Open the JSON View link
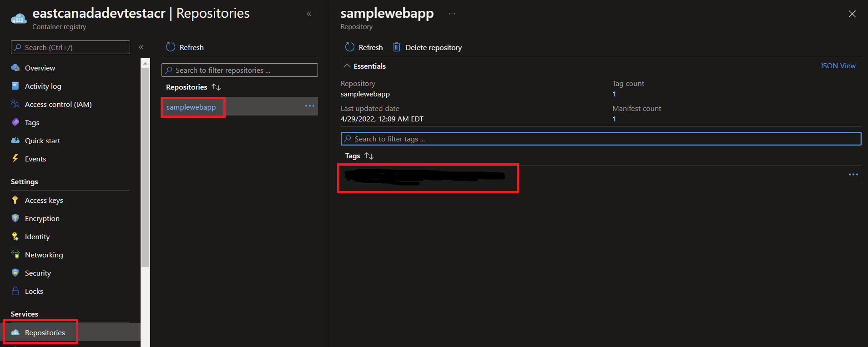 coord(838,66)
